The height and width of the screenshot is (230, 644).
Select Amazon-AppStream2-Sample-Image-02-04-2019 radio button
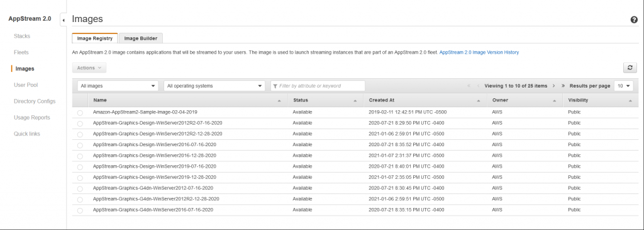click(x=80, y=113)
